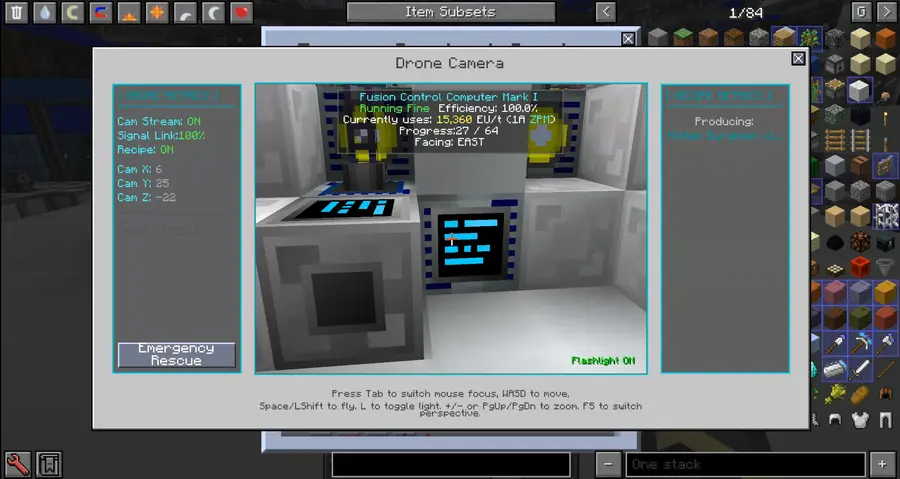Click the G button near page counter
Viewport: 900px width, 479px height.
click(861, 12)
